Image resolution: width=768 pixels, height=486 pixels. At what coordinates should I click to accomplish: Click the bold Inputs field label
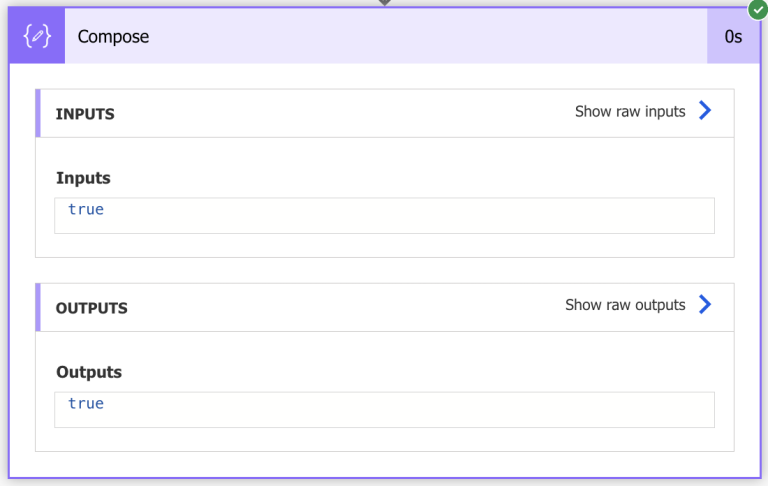83,178
